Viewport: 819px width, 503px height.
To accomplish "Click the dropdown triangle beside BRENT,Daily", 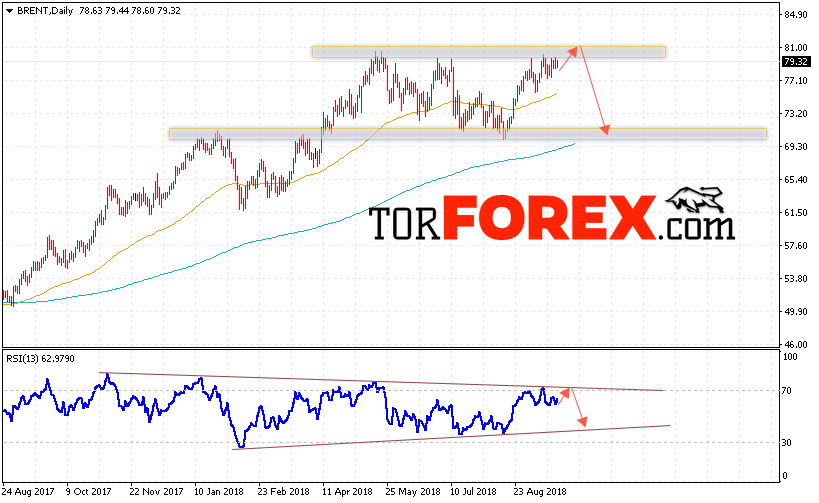I will [x=9, y=11].
